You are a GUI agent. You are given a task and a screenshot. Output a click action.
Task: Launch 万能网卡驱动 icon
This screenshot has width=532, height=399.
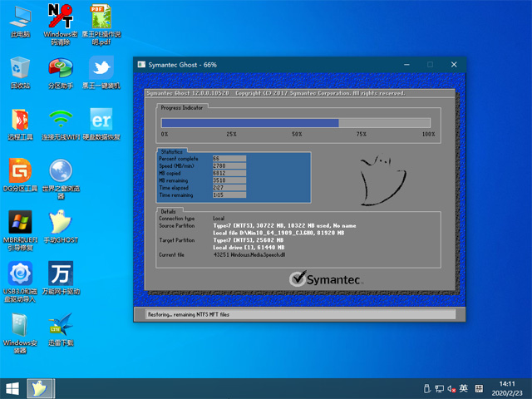61,278
